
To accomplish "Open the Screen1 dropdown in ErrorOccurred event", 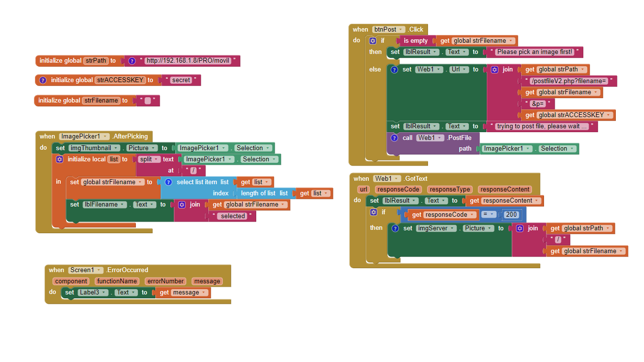I will coord(86,270).
